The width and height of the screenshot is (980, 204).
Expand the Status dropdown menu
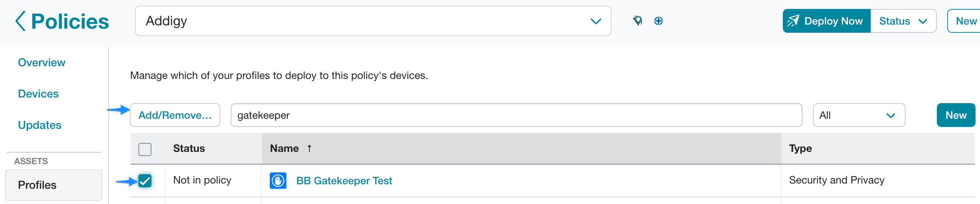(x=903, y=21)
